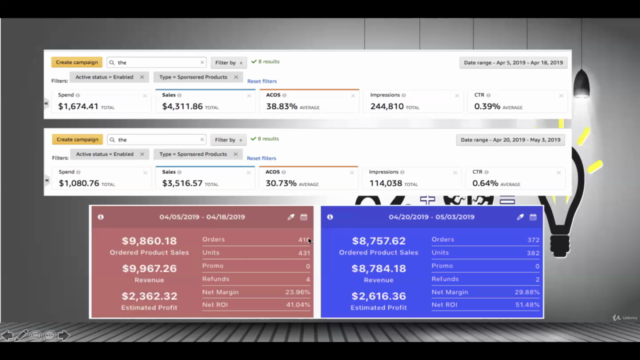Click Reset filters in the Apr 5 panel

(262, 81)
